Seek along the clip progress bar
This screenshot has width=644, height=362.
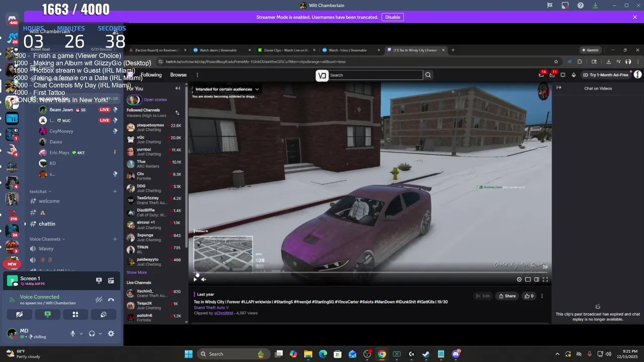point(370,273)
